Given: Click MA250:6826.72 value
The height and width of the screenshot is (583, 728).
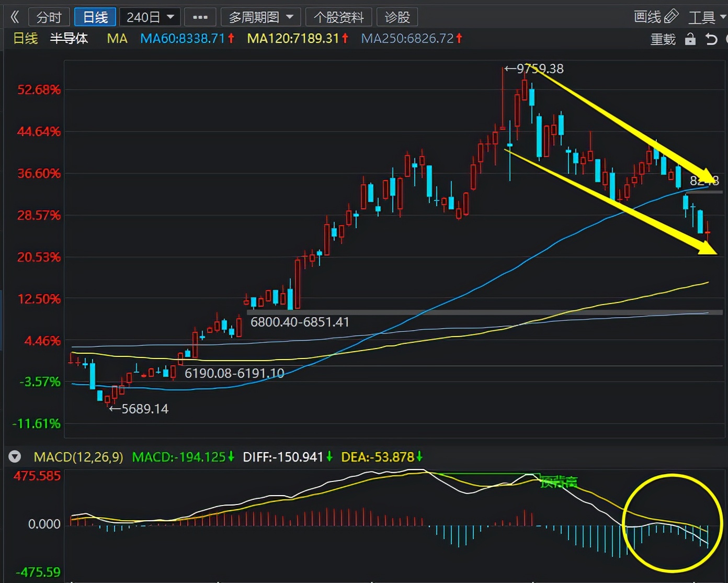Looking at the screenshot, I should click(412, 39).
